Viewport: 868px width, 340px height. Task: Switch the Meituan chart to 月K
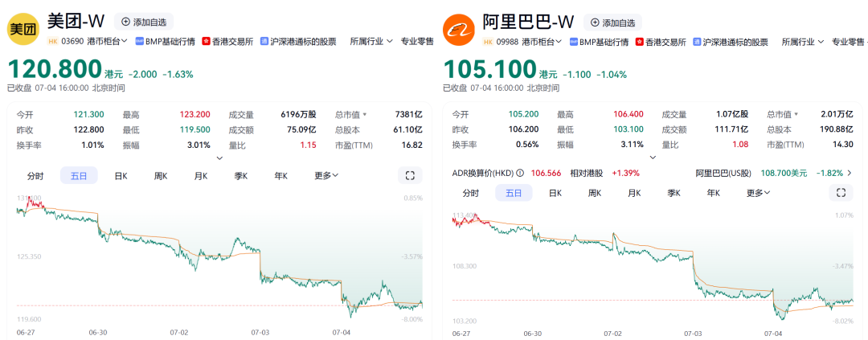(201, 175)
